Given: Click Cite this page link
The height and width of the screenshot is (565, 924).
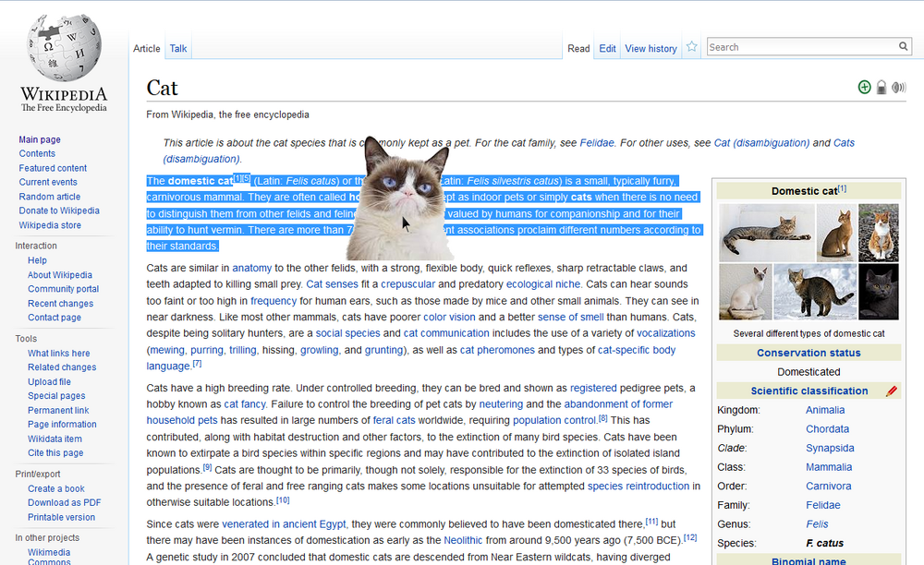Looking at the screenshot, I should 55,452.
